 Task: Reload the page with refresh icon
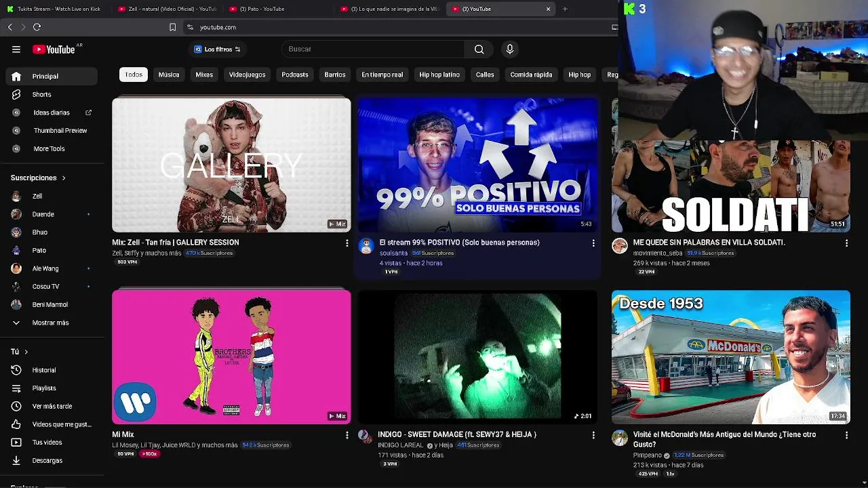(x=37, y=27)
